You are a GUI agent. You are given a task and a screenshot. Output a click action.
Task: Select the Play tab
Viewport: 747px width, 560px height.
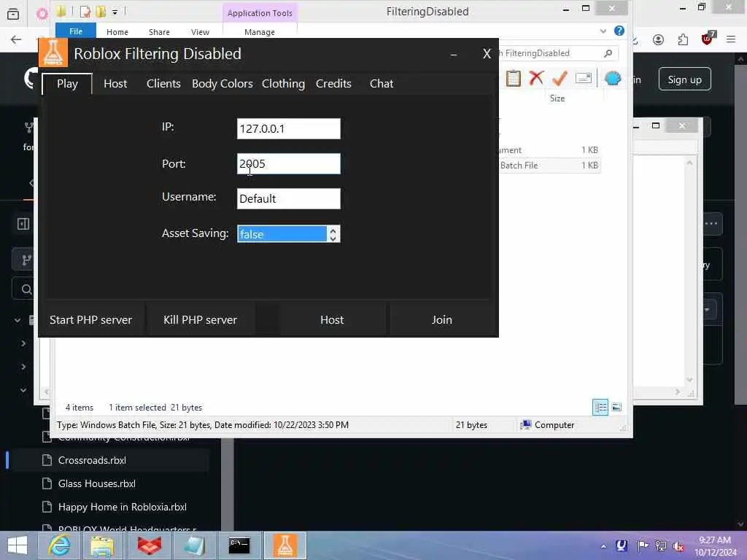67,84
